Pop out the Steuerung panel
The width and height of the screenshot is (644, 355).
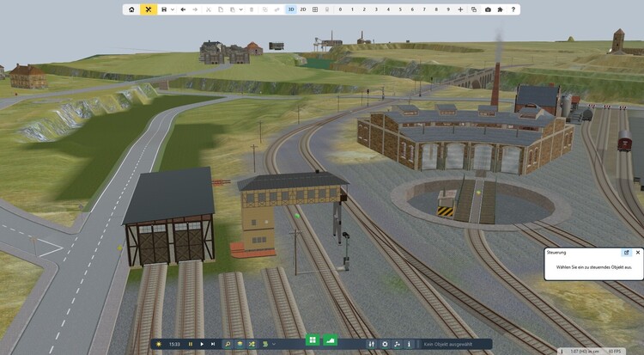pyautogui.click(x=627, y=253)
